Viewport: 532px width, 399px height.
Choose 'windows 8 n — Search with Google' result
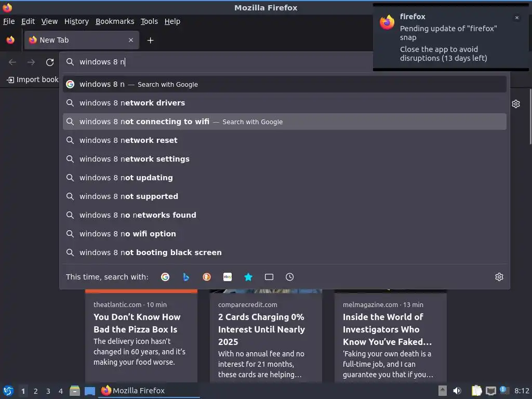(284, 84)
